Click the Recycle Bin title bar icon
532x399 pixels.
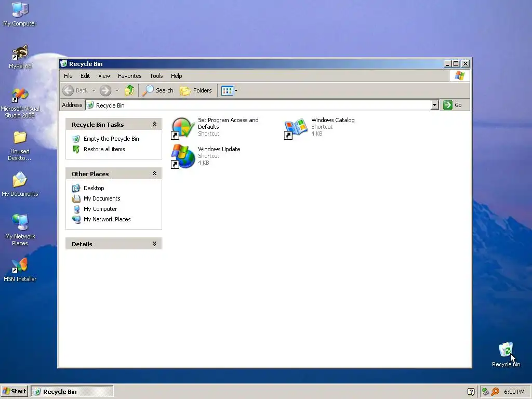coord(64,63)
